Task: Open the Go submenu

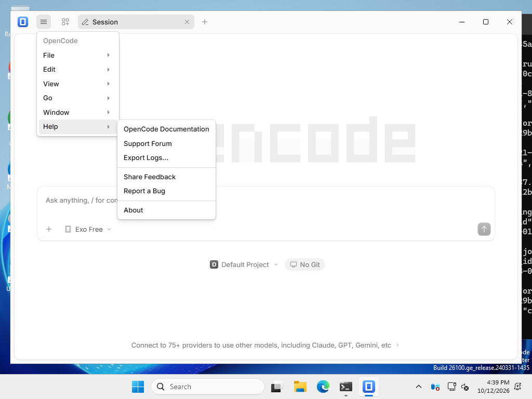Action: [78, 98]
